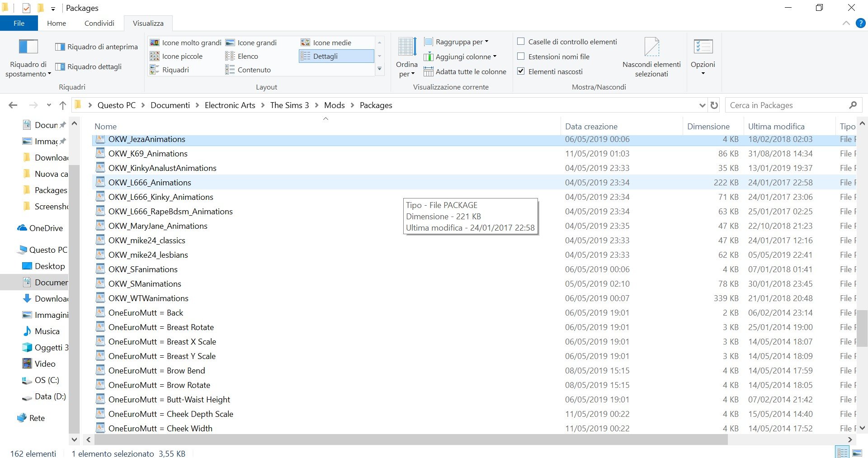Select Icone grandi layout
The image size is (868, 458).
(251, 42)
